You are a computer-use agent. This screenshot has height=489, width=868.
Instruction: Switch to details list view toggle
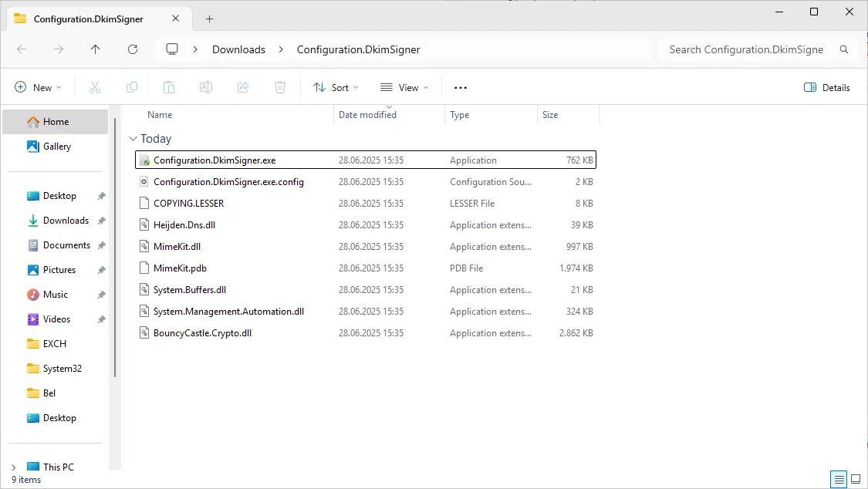[839, 479]
